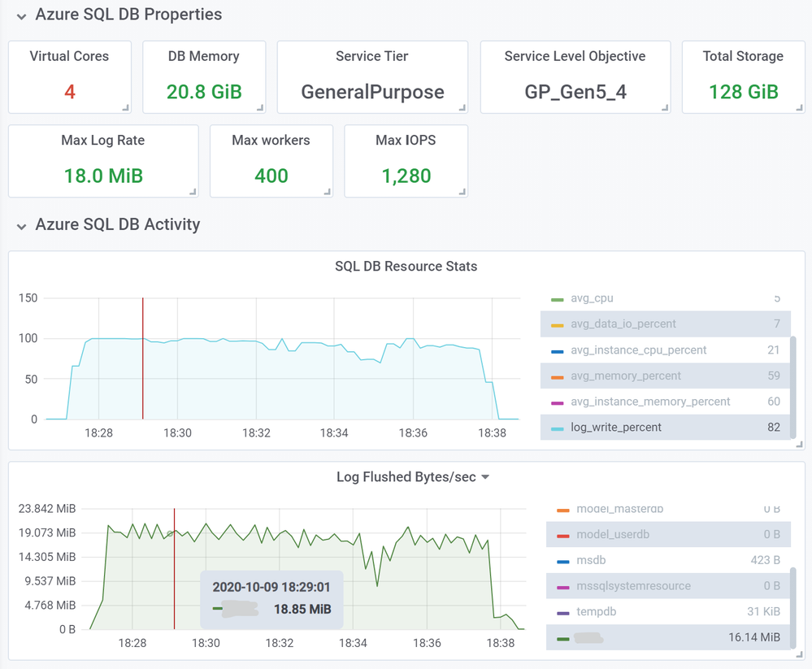Click the log_write_percent value 82
Image resolution: width=812 pixels, height=669 pixels.
point(774,428)
